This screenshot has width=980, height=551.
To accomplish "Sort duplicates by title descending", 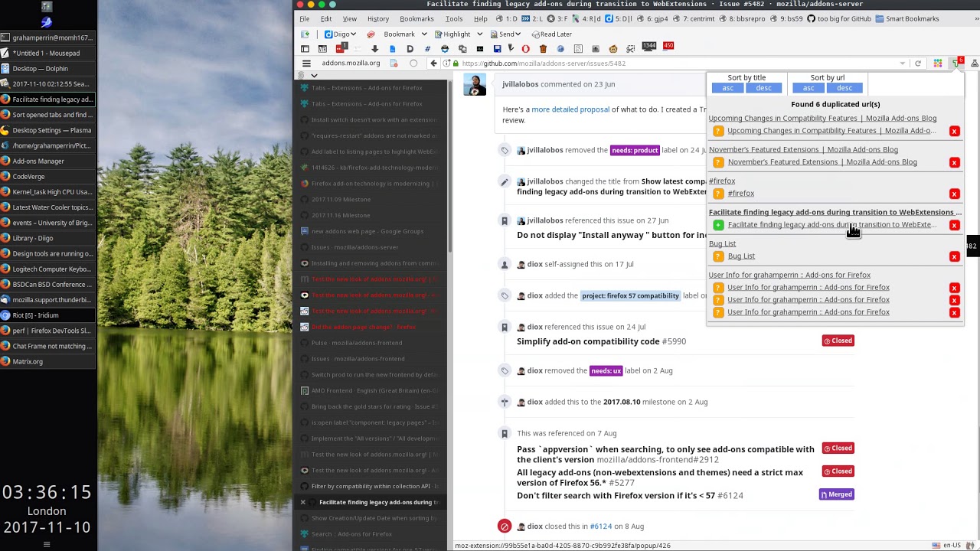I will [764, 88].
